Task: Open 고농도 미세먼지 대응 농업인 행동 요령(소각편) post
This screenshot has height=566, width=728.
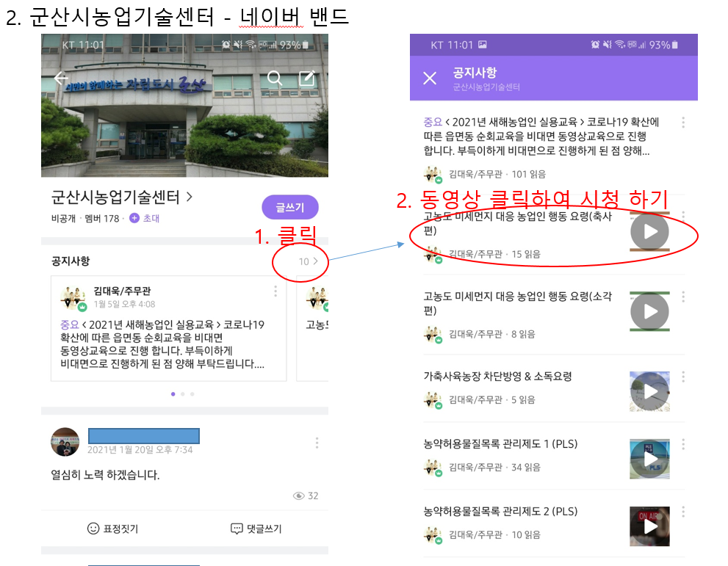Action: coord(518,303)
